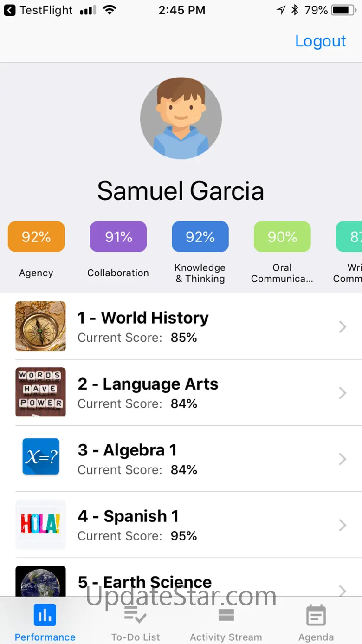Expand the Algebra 1 row chevron
The image size is (362, 644).
343,459
